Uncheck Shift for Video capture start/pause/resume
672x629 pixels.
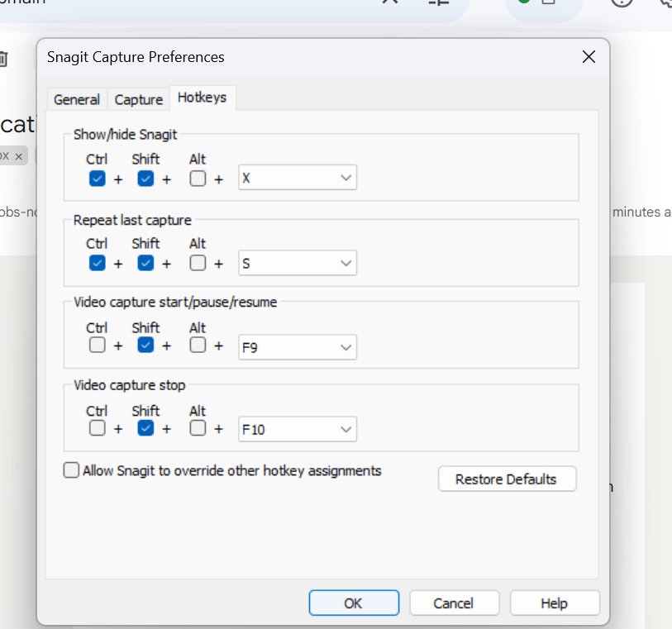(145, 345)
